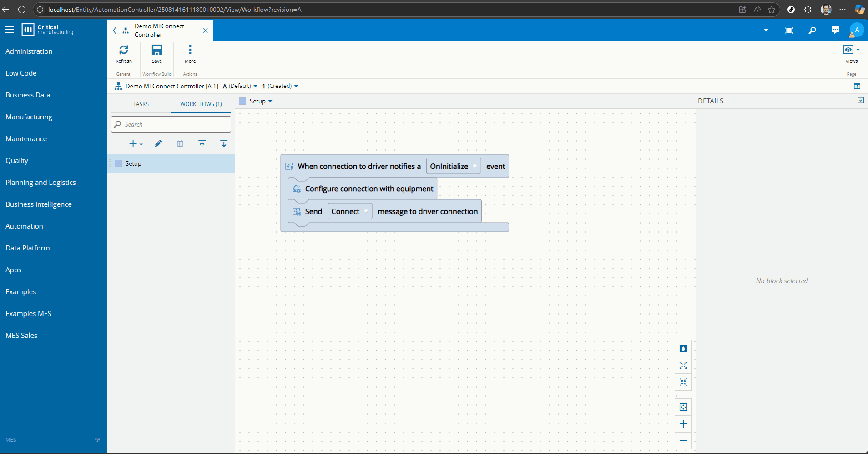Viewport: 868px width, 454px height.
Task: Click the browser refresh button
Action: pos(21,10)
